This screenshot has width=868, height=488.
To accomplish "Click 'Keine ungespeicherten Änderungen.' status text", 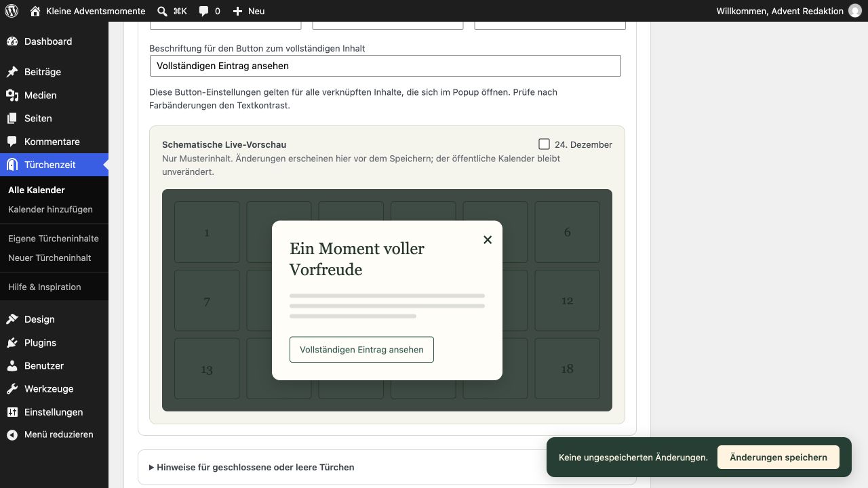I will click(x=633, y=457).
